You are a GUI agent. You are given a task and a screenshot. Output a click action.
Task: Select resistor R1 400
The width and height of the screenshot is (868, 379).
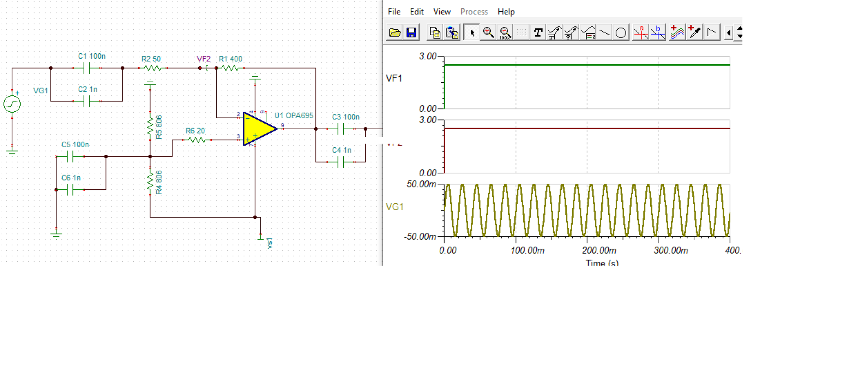[230, 68]
